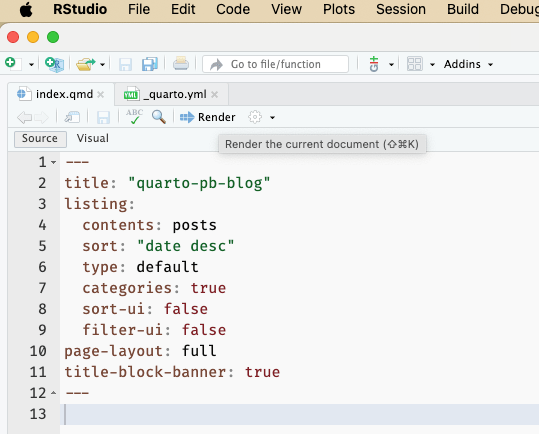Click the back navigation arrow in editor
539x434 pixels.
tap(24, 118)
